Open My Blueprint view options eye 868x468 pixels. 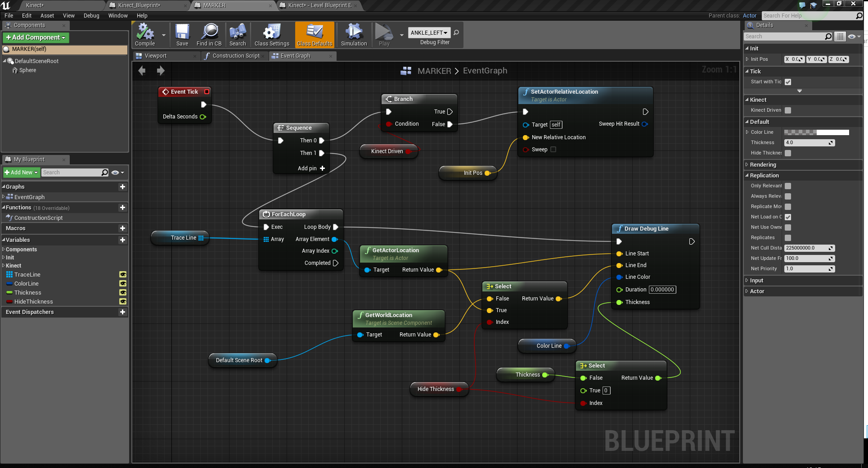point(117,173)
